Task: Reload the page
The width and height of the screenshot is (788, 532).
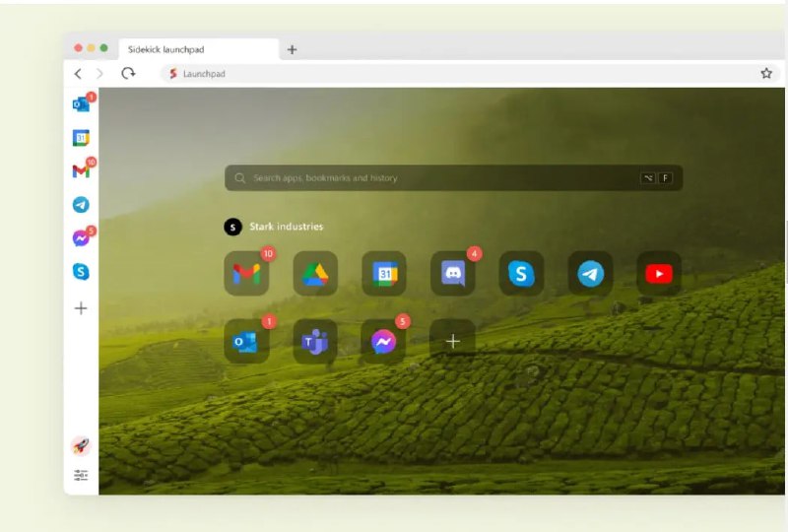Action: coord(128,74)
